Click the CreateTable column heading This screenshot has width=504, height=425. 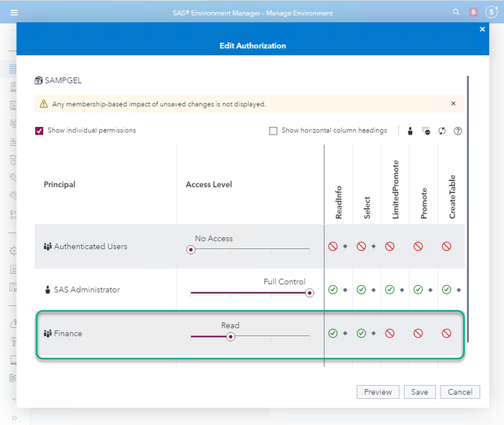452,197
